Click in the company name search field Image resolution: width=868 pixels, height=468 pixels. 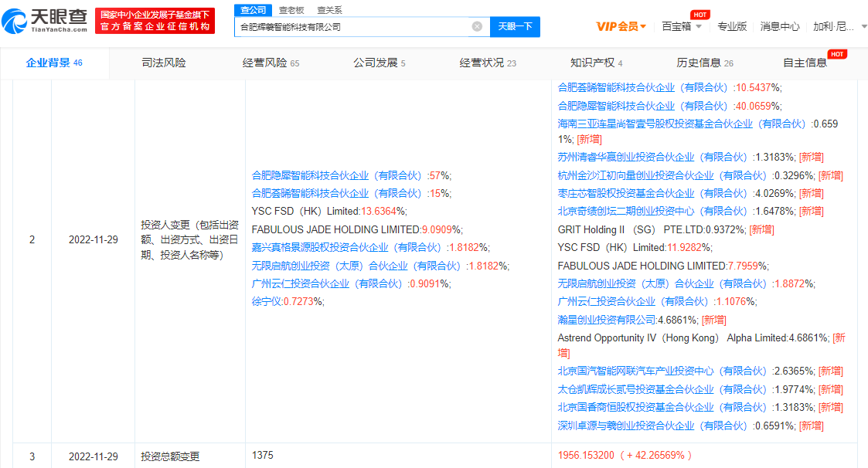(x=352, y=26)
